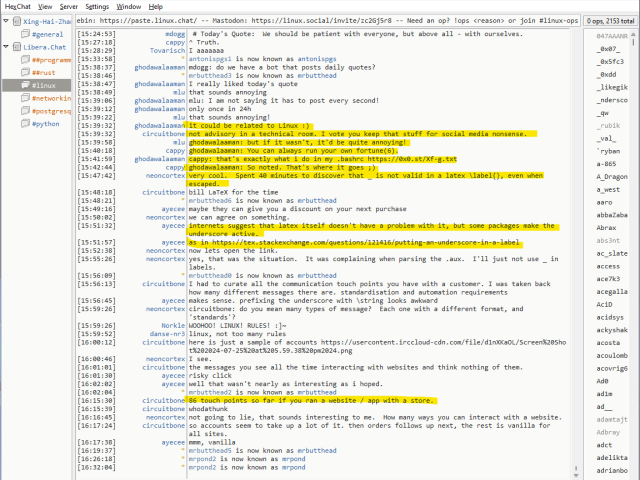Screen dimensions: 640x480
Task: Click the #general channel icon
Action: [25, 34]
